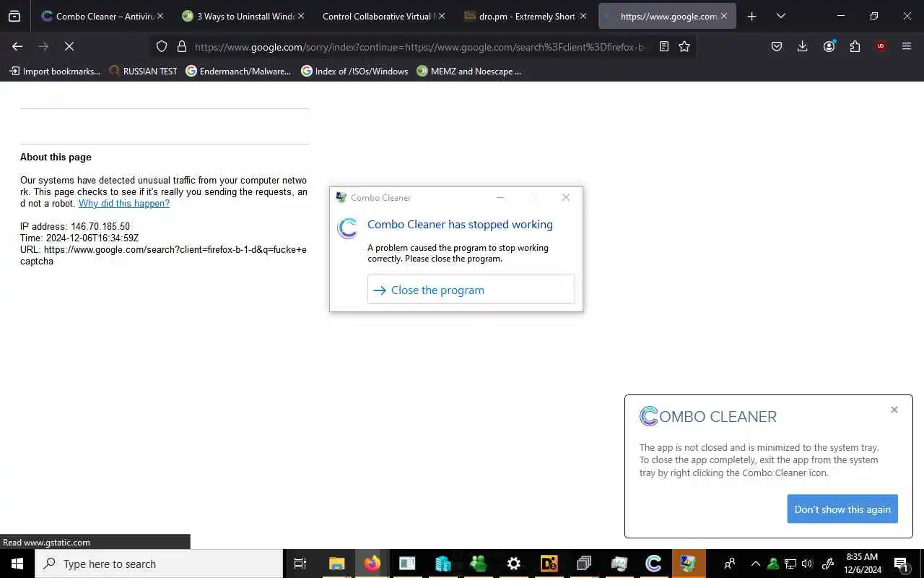Switch to dro.pm - Extremely Short tab
924x578 pixels.
click(x=525, y=16)
